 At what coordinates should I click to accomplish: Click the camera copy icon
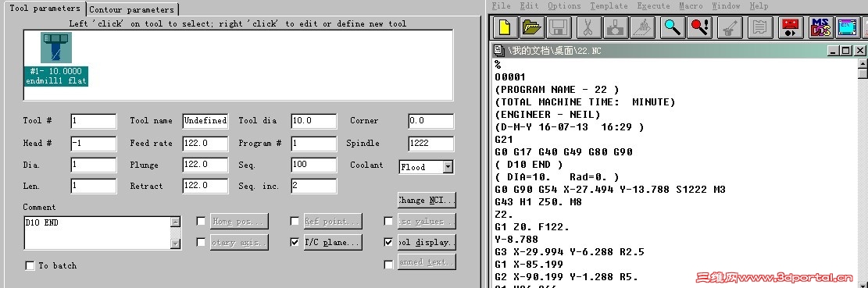(615, 27)
